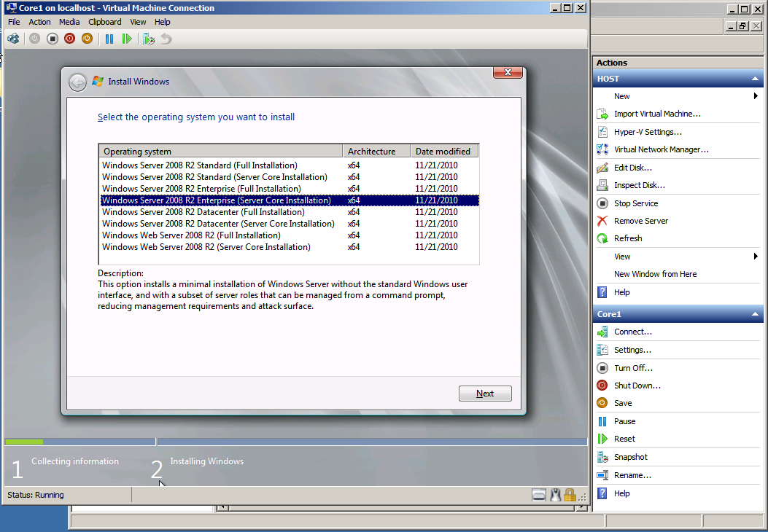The image size is (768, 532).
Task: Click the red Shut Down toolbar icon
Action: click(x=69, y=39)
